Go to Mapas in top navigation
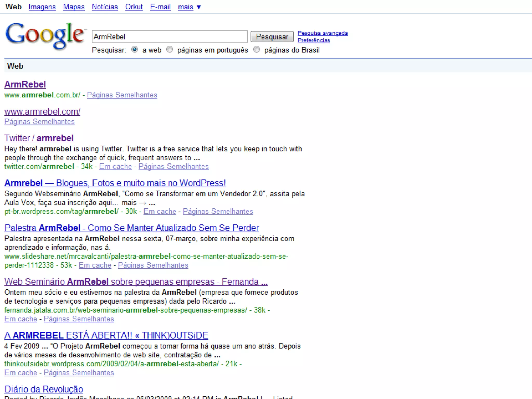This screenshot has width=532, height=399. coord(74,7)
